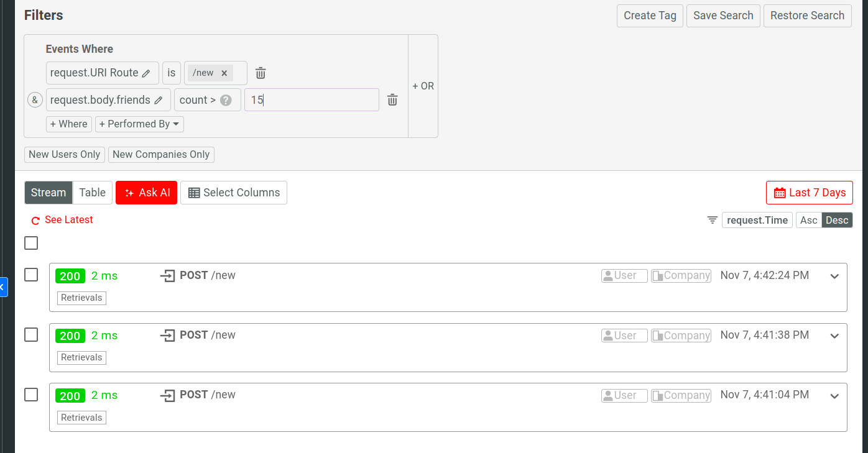
Task: Check the first POST /new event row
Action: [x=31, y=276]
